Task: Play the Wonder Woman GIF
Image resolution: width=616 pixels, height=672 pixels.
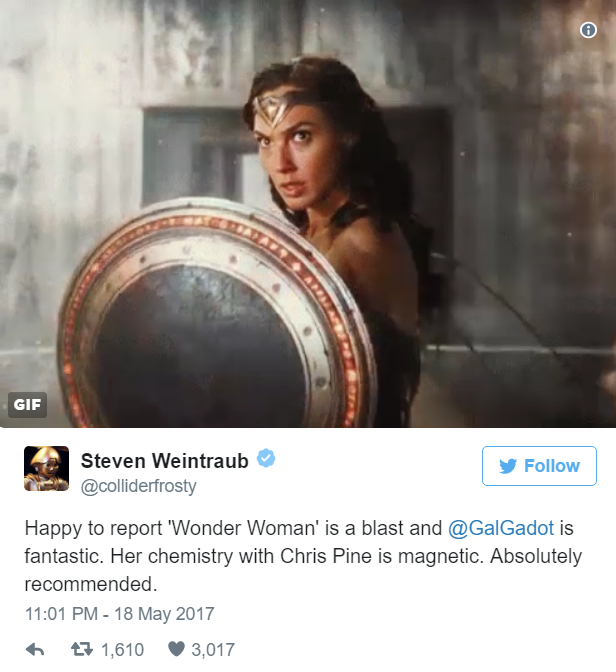Action: 308,214
